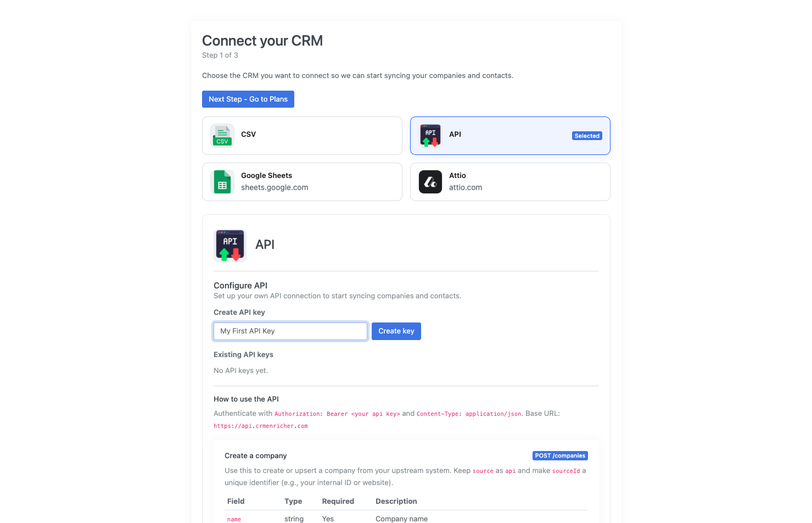Click the Create key button
The height and width of the screenshot is (523, 812).
(x=396, y=331)
